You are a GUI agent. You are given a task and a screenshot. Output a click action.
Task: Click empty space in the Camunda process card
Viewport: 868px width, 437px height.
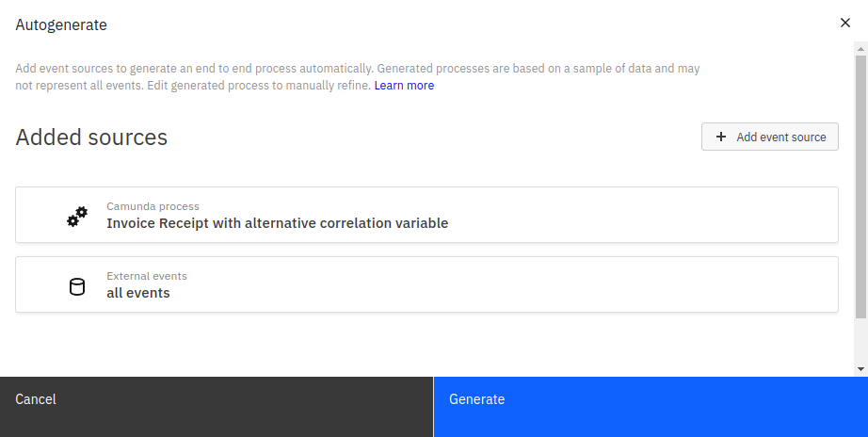640,215
